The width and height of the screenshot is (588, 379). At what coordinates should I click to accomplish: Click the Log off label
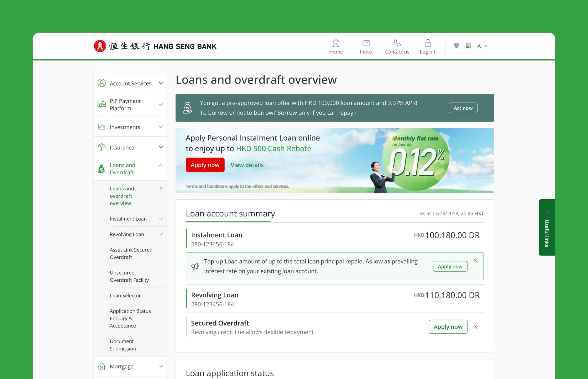pos(427,52)
